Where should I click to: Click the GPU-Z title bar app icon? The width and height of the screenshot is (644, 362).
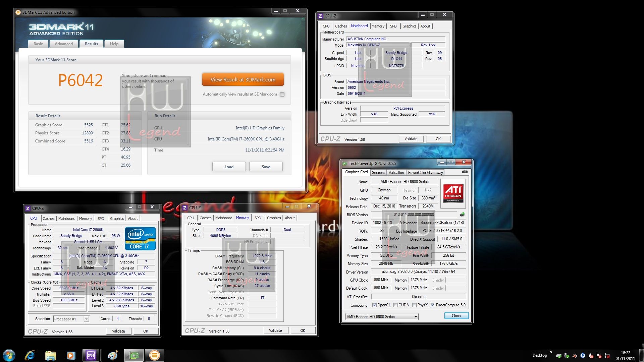coord(344,164)
